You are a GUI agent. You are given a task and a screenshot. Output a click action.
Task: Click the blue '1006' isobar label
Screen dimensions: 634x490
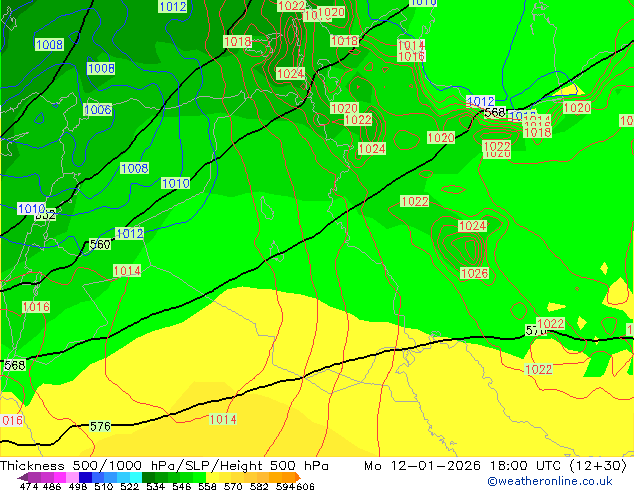97,110
